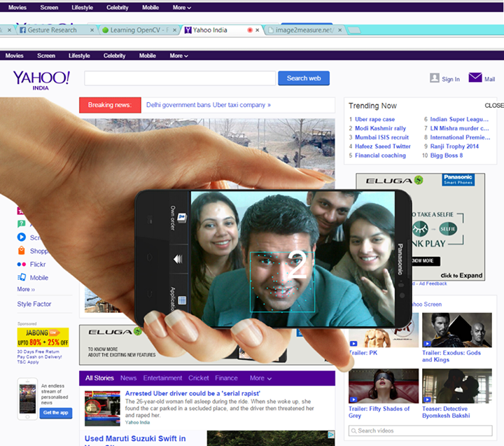
Task: Open trending topic Uber rape case
Action: click(374, 119)
